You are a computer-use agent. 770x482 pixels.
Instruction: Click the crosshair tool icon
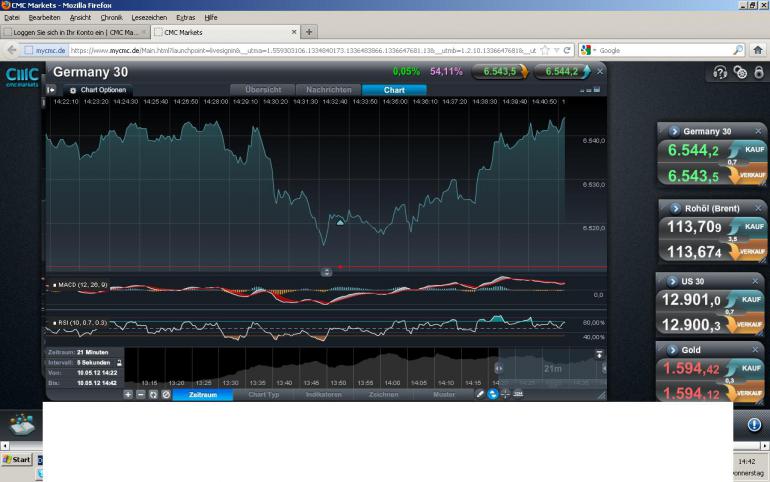[505, 394]
